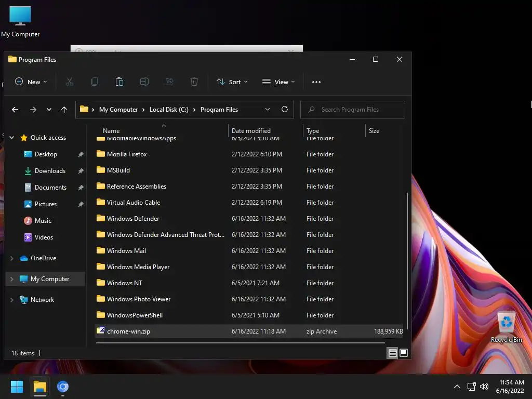Show hidden tray icons chevron

pos(457,387)
